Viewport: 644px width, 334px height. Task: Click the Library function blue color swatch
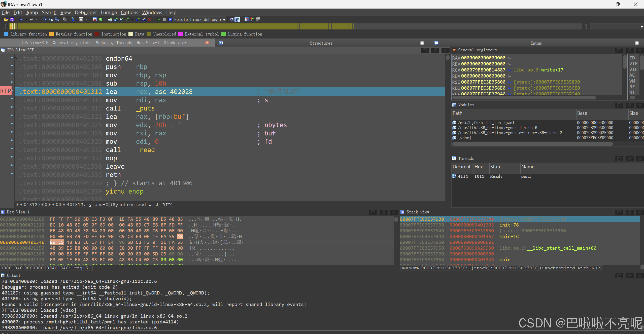tap(6, 34)
